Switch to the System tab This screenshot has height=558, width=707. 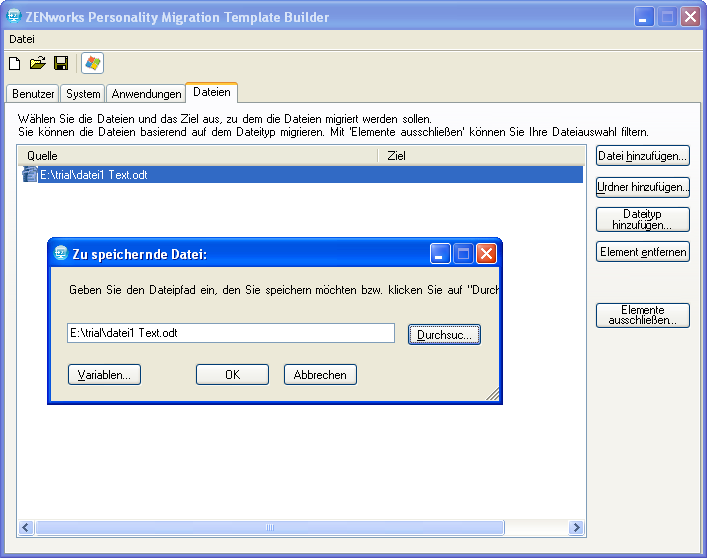83,94
